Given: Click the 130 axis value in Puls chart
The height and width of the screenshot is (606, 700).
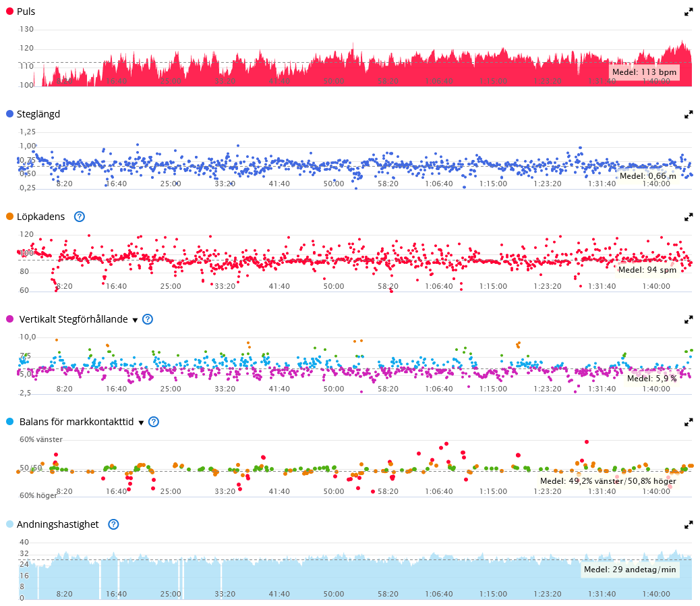Looking at the screenshot, I should tap(26, 30).
